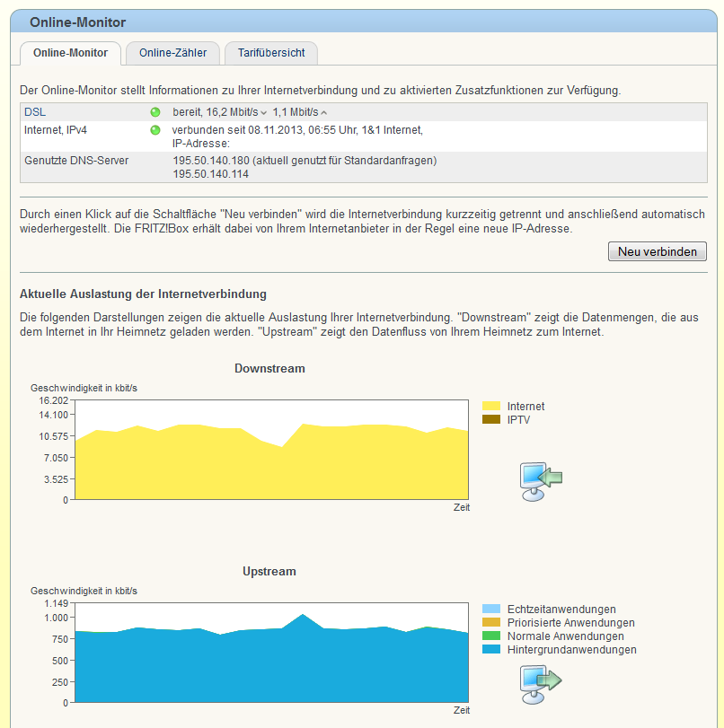Click the Neu verbinden button
Screen dimensions: 724x728
[x=658, y=251]
